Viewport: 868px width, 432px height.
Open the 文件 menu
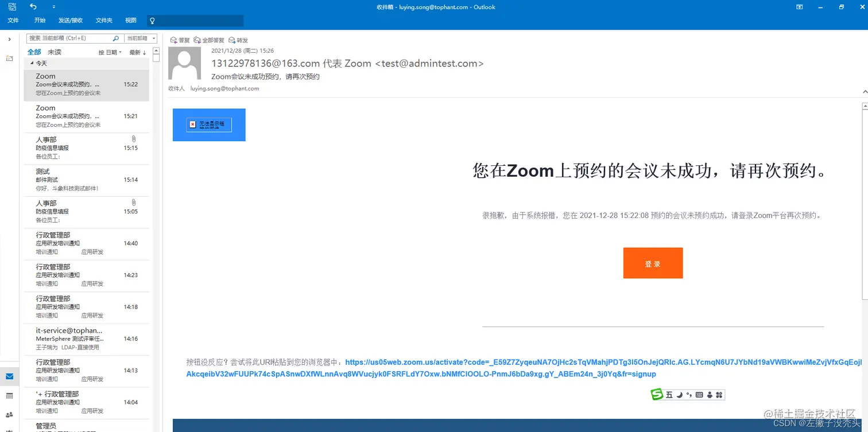pyautogui.click(x=13, y=20)
